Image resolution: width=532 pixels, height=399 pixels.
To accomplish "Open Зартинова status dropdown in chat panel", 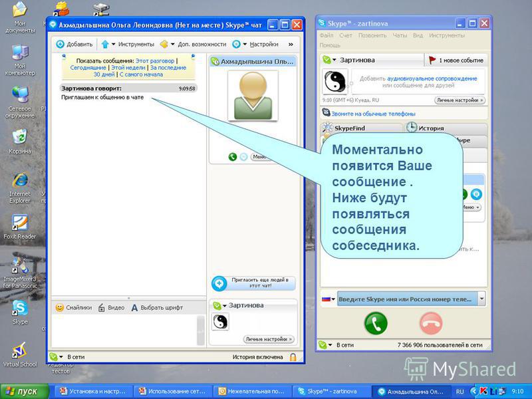I will 219,306.
